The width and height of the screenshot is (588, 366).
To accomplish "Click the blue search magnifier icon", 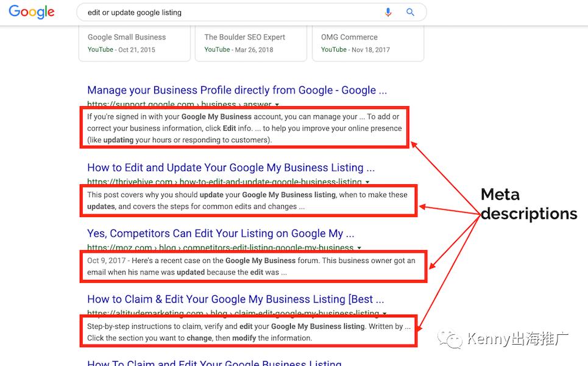I will pos(410,12).
